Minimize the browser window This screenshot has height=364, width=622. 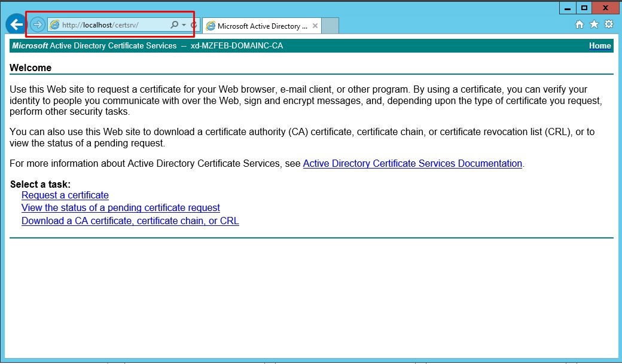tap(568, 8)
